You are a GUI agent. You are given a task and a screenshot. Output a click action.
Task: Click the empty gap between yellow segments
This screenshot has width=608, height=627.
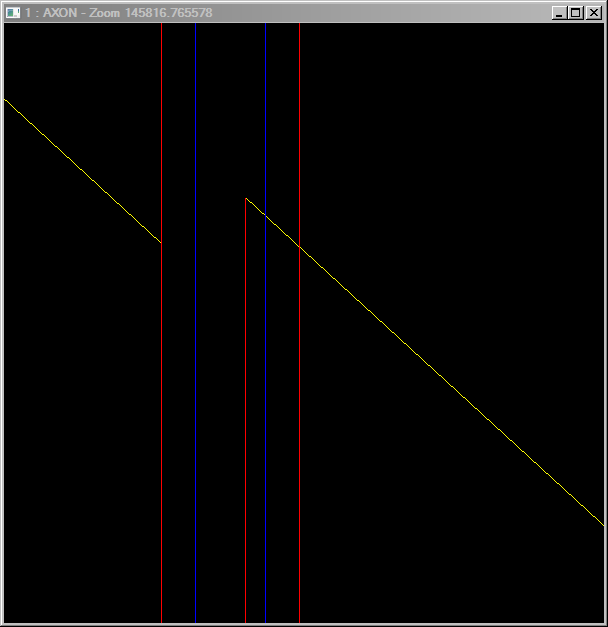click(x=203, y=220)
